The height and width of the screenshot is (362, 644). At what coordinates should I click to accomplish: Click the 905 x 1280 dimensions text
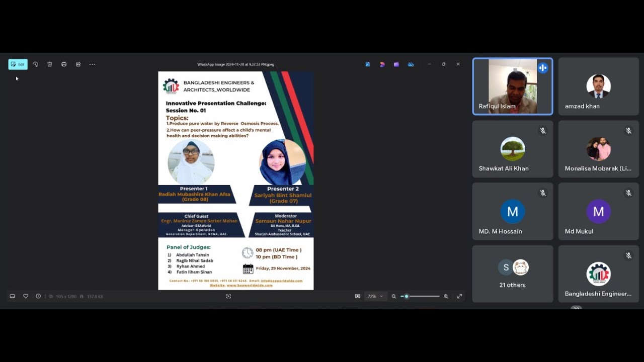click(66, 297)
